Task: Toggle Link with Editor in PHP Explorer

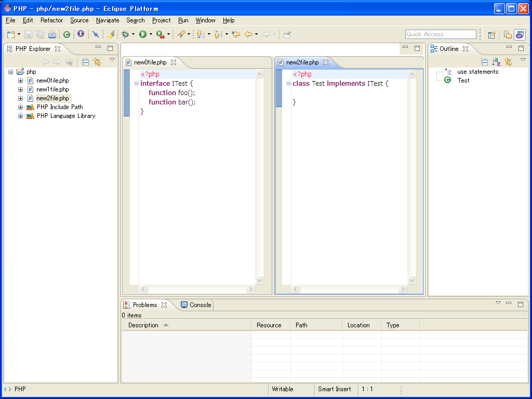Action: [x=97, y=62]
